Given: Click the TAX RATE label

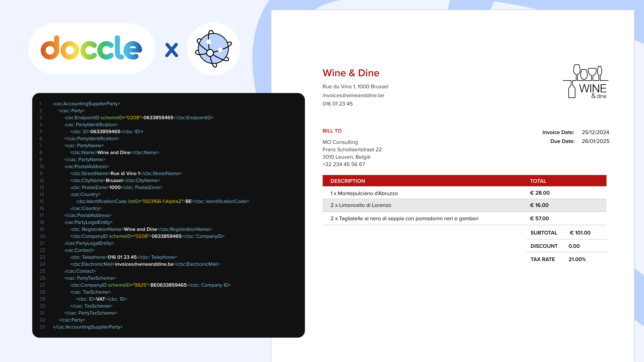Looking at the screenshot, I should 543,259.
